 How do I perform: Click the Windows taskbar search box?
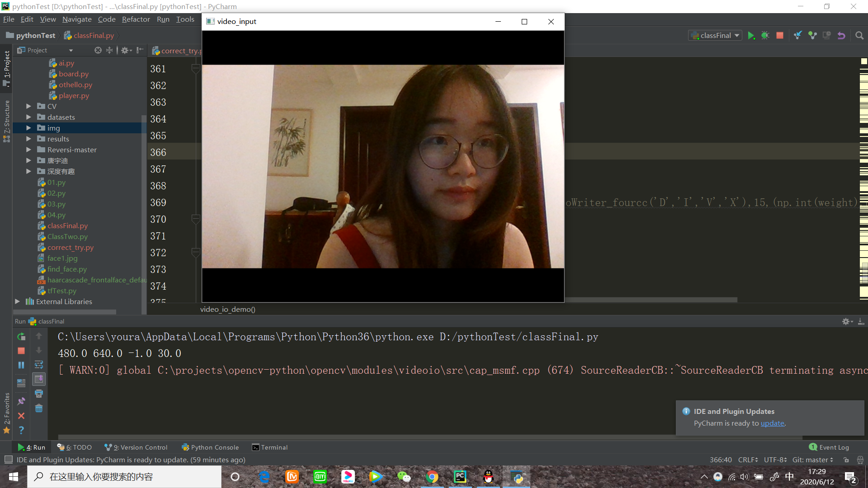124,477
